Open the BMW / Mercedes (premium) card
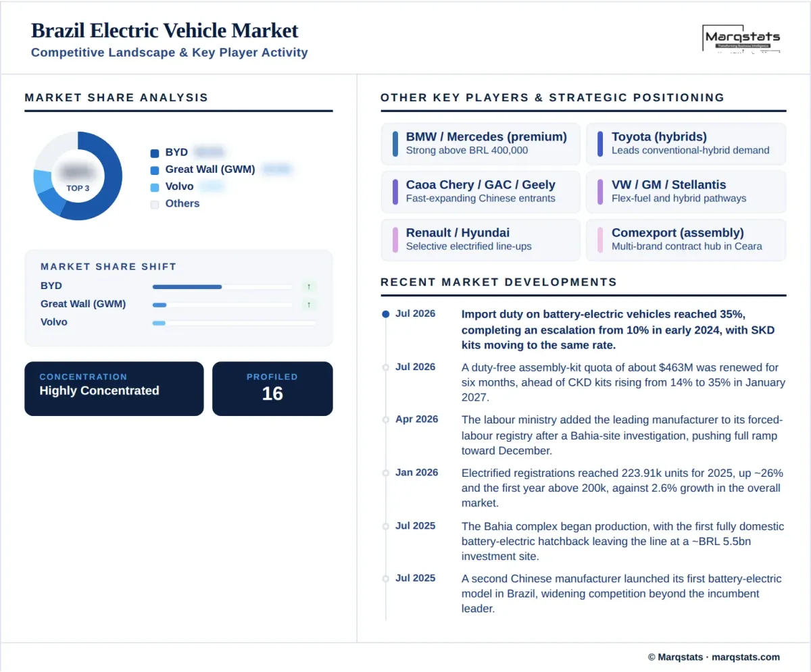Viewport: 811px width, 672px height. click(x=481, y=143)
